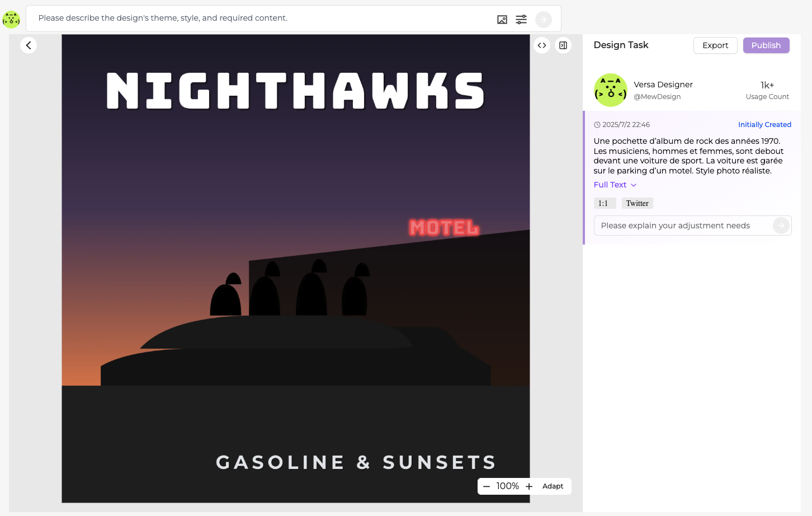Image resolution: width=812 pixels, height=516 pixels.
Task: Click the prompt submit arrow button
Action: click(543, 20)
